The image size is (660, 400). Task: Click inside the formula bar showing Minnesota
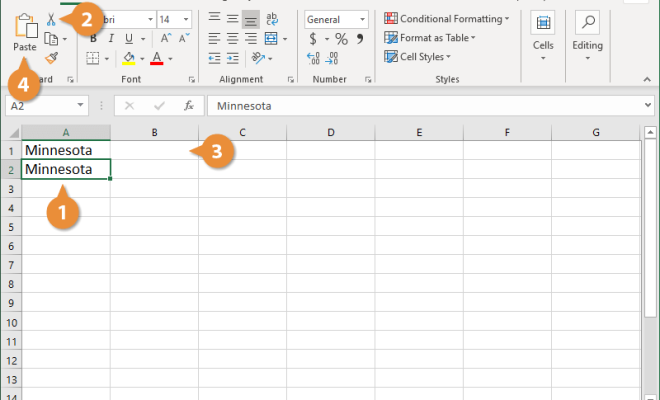tap(425, 106)
